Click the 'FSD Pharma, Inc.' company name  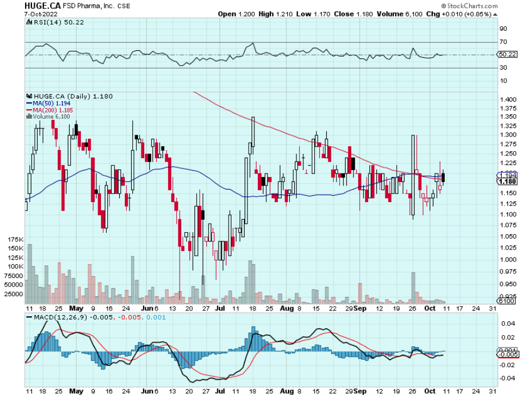88,6
